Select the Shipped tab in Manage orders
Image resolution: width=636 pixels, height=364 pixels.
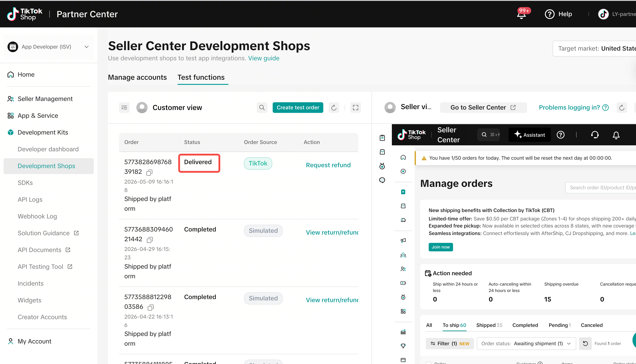coord(489,325)
